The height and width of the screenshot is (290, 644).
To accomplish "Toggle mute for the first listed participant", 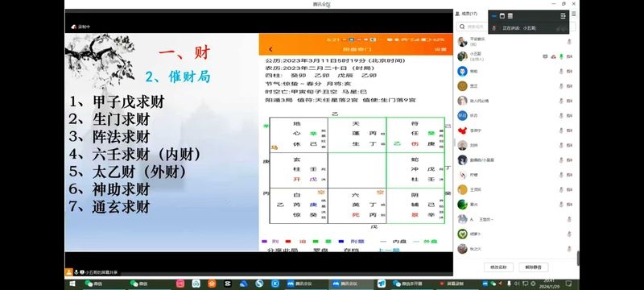I will point(569,42).
